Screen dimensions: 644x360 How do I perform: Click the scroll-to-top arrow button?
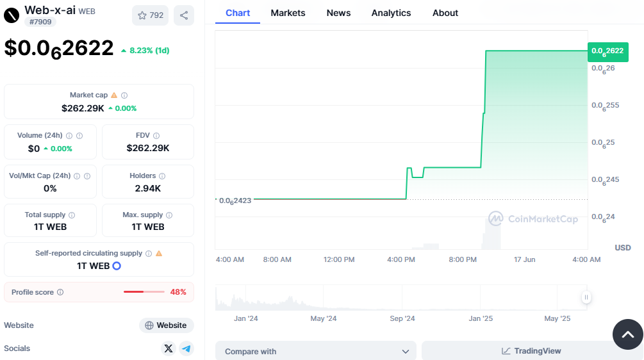tap(627, 334)
